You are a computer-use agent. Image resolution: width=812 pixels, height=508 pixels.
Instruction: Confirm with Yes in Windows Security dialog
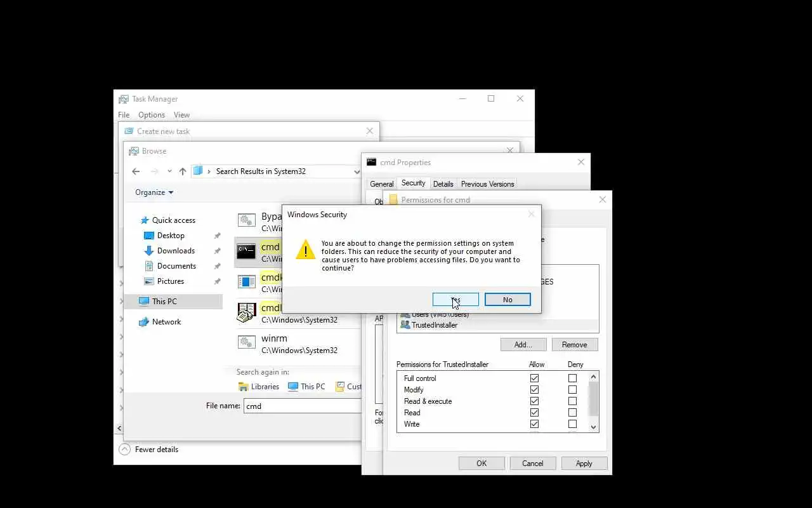(x=455, y=300)
